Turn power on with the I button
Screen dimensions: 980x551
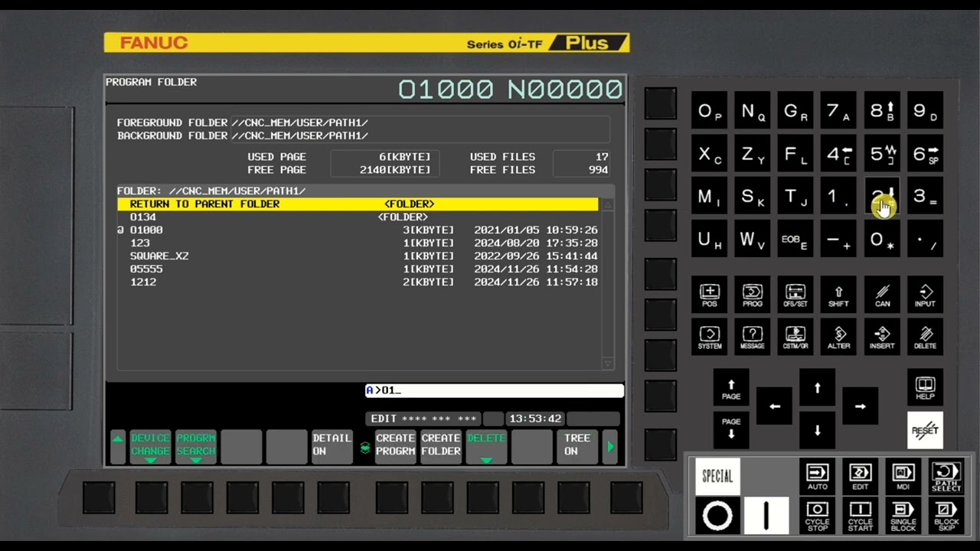(x=766, y=516)
